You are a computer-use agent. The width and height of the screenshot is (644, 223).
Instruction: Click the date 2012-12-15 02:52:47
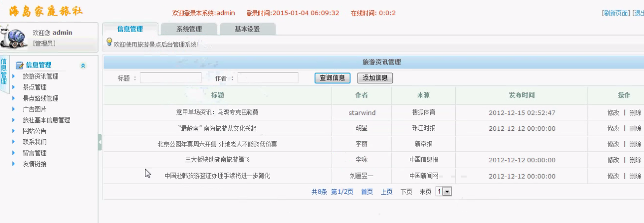[522, 112]
